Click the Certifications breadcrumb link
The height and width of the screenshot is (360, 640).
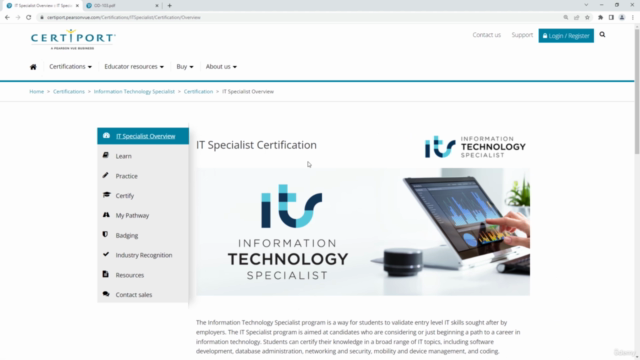tap(69, 91)
